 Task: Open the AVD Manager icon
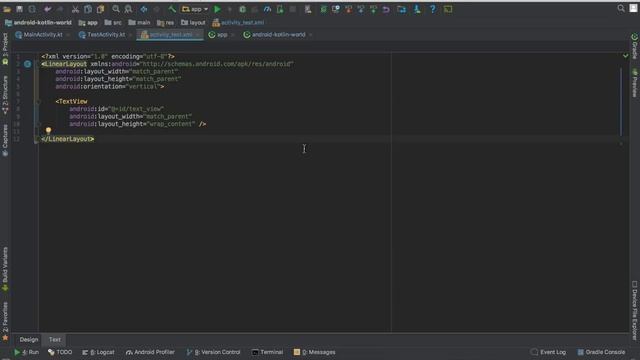pos(308,9)
